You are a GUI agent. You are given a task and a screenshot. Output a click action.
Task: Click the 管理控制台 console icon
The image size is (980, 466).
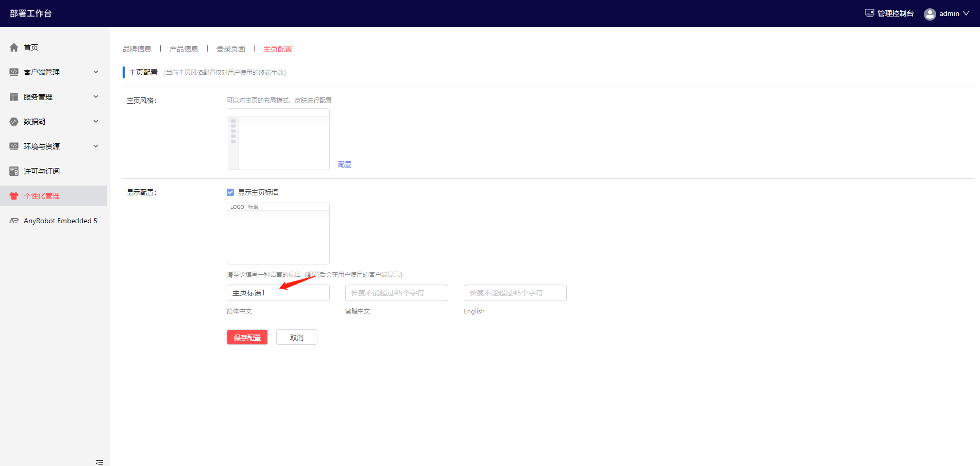coord(870,13)
